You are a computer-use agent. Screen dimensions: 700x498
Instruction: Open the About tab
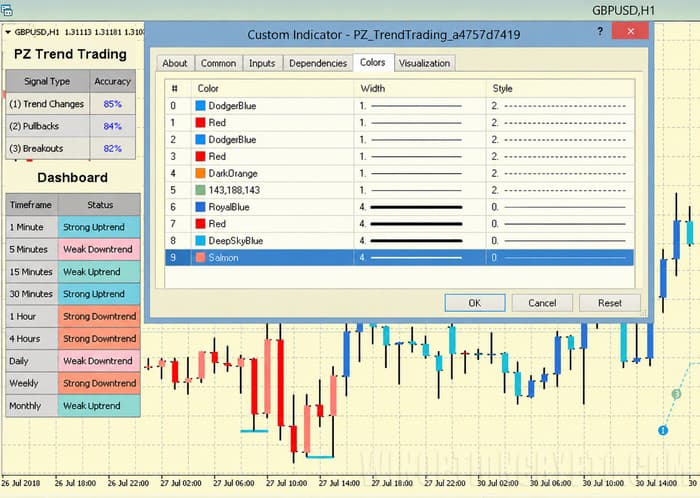coord(175,63)
